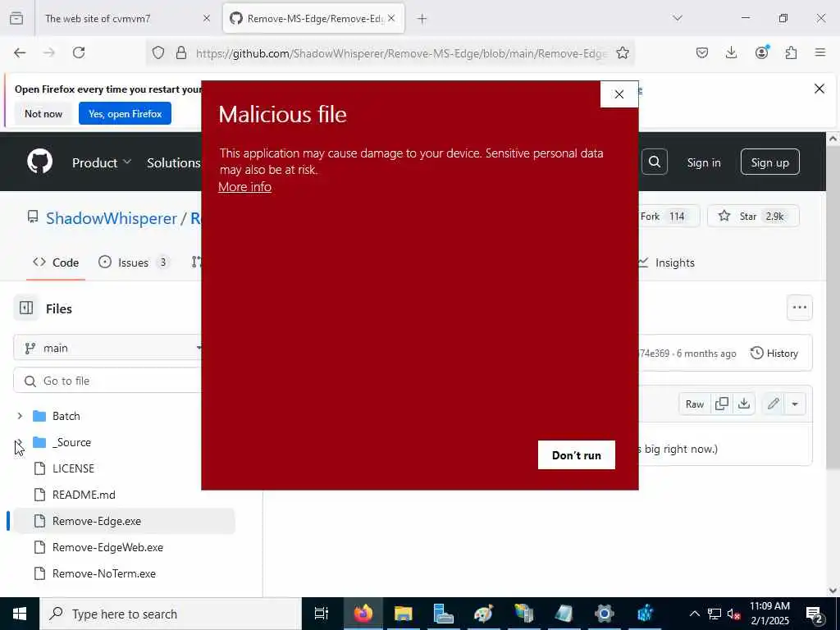
Task: Open Remove-EdgeWeb.exe file
Action: tap(107, 547)
